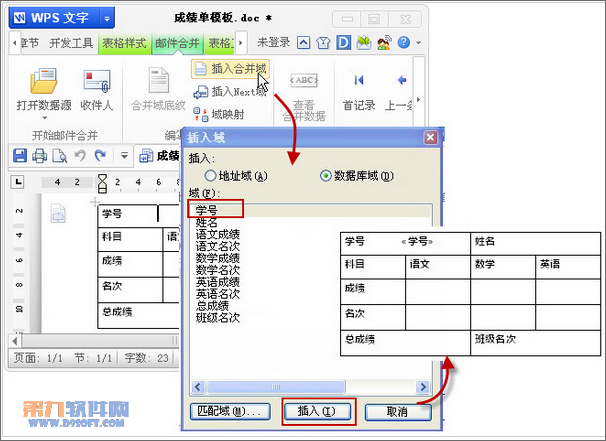Image resolution: width=606 pixels, height=441 pixels.
Task: Expand the quick access toolbar dropdown
Action: point(124,155)
